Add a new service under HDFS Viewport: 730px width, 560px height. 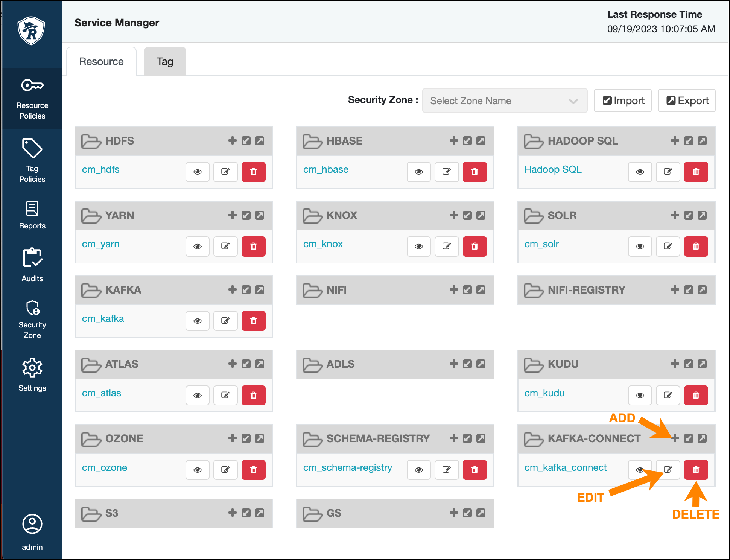pos(232,141)
